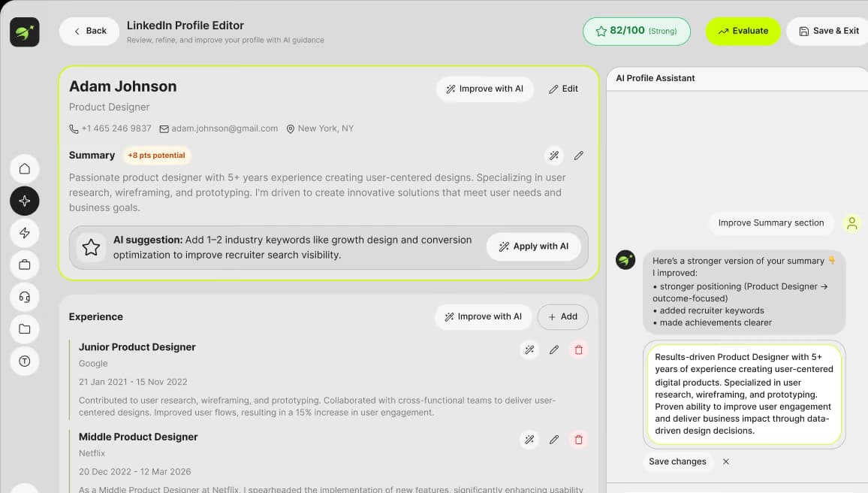This screenshot has width=868, height=493.
Task: Click the green bird app logo
Action: [x=24, y=32]
